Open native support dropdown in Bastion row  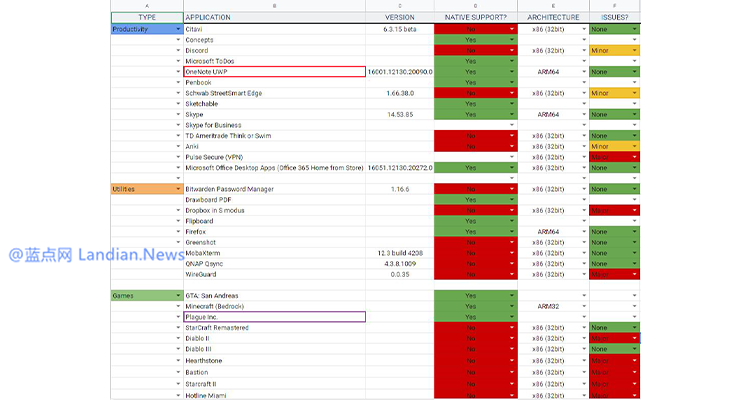pyautogui.click(x=512, y=372)
